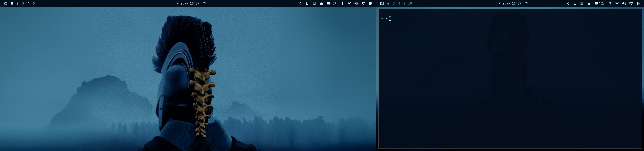This screenshot has height=151, width=644.
Task: Click the battery charging icon on the right bar
Action: coord(638,4)
